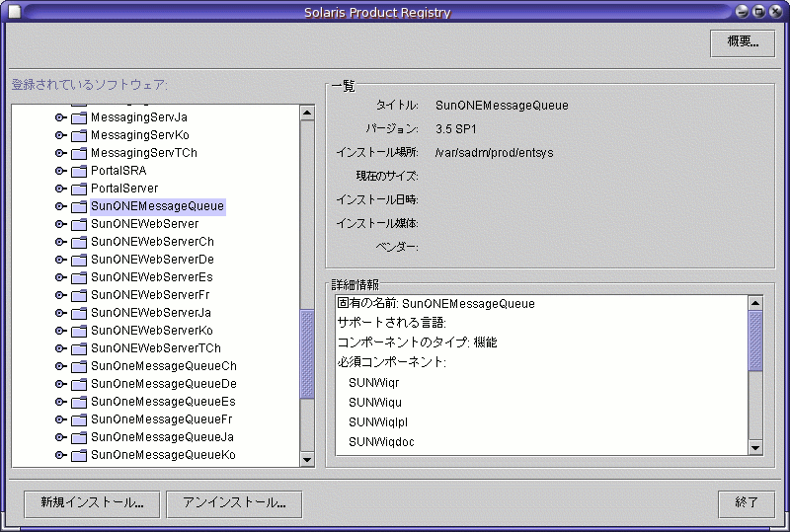Click the SunONEWebServerDe folder icon
Screen dimensions: 790x532
pyautogui.click(x=79, y=260)
